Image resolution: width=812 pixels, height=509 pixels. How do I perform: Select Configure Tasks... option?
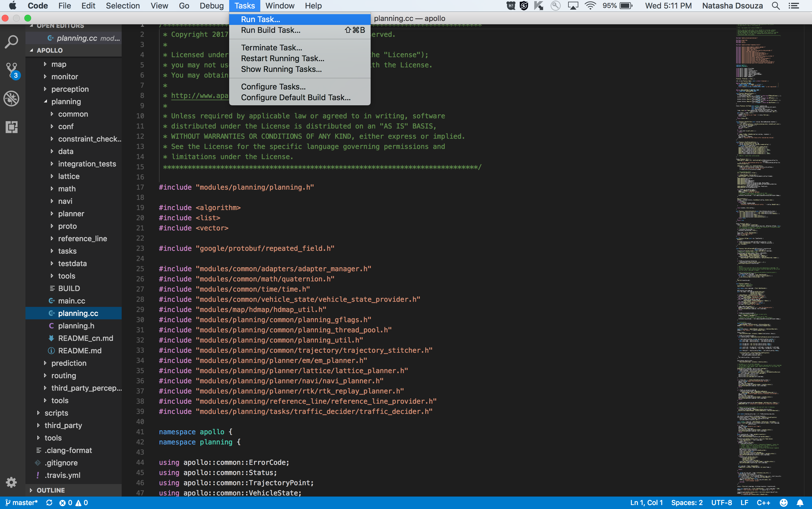(273, 86)
